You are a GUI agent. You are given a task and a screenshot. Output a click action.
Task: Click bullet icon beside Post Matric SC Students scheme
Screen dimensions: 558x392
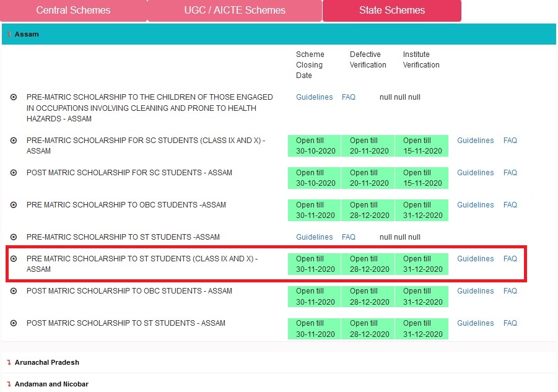(14, 173)
